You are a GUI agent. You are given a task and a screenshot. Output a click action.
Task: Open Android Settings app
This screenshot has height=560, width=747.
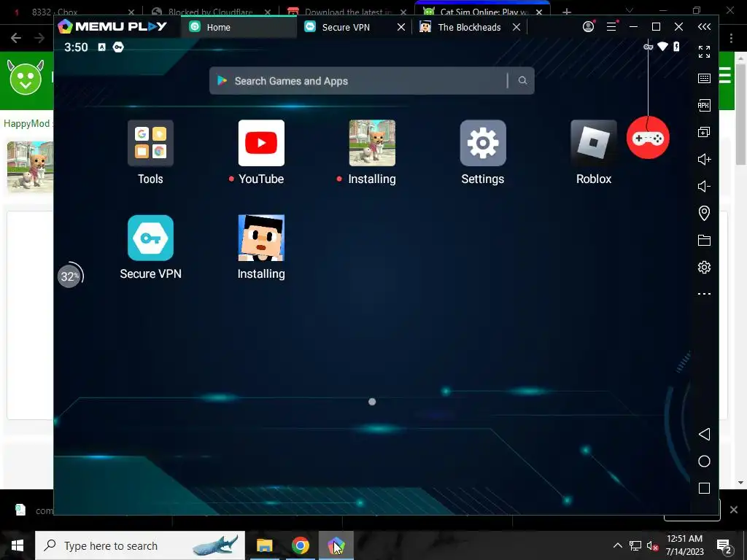[483, 143]
